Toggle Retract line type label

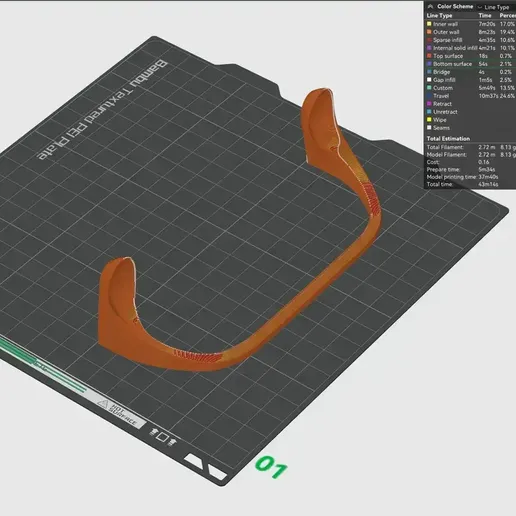tap(442, 104)
